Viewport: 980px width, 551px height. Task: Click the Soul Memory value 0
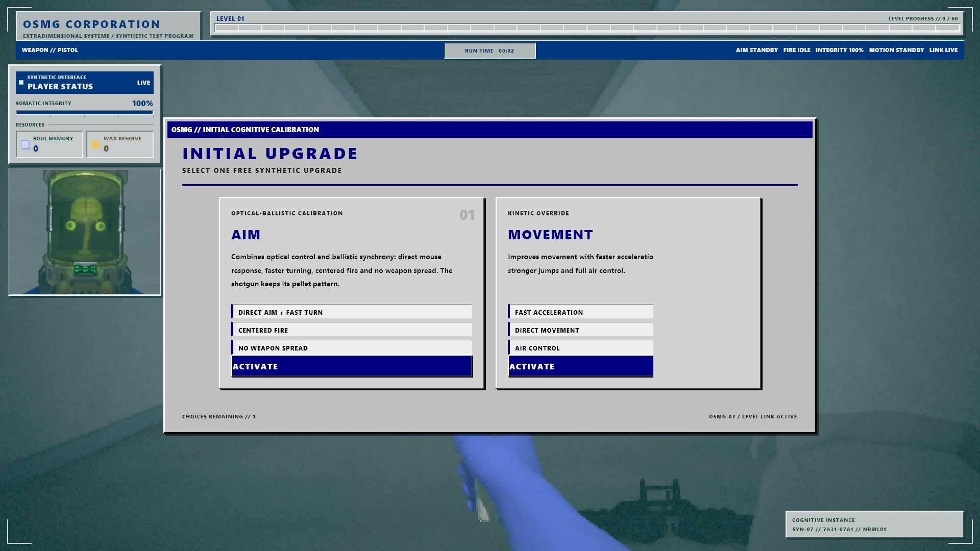point(36,149)
